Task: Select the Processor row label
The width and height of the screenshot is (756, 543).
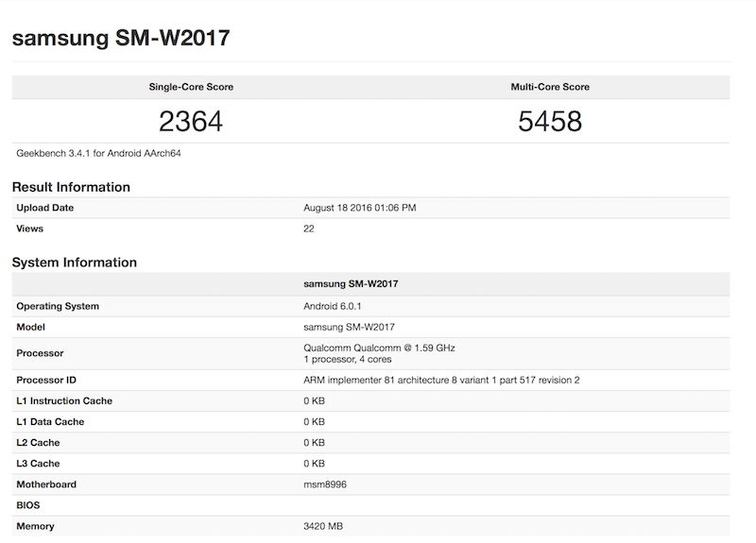Action: point(40,353)
